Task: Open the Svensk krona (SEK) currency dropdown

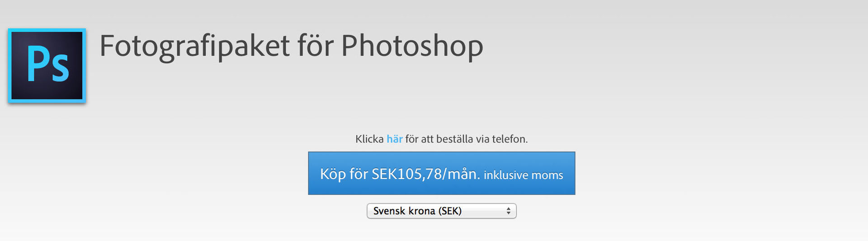Action: point(442,211)
